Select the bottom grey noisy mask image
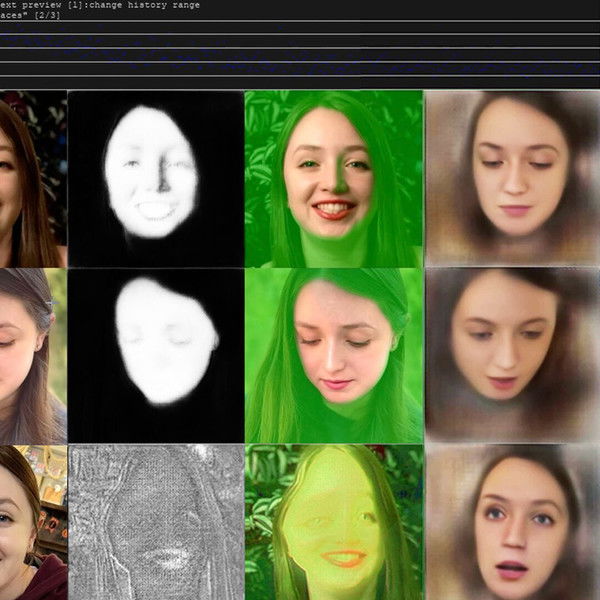Screen dimensions: 600x600 tap(155, 522)
